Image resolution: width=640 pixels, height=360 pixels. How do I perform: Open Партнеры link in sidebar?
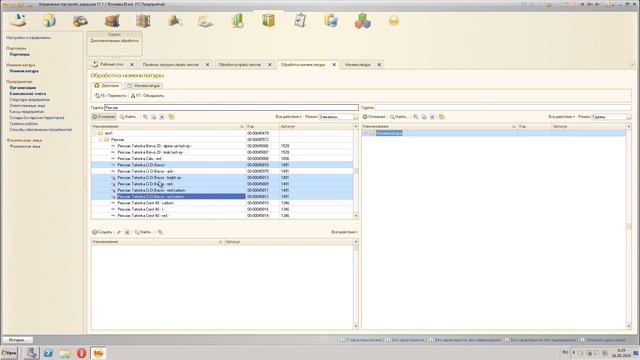[20, 54]
